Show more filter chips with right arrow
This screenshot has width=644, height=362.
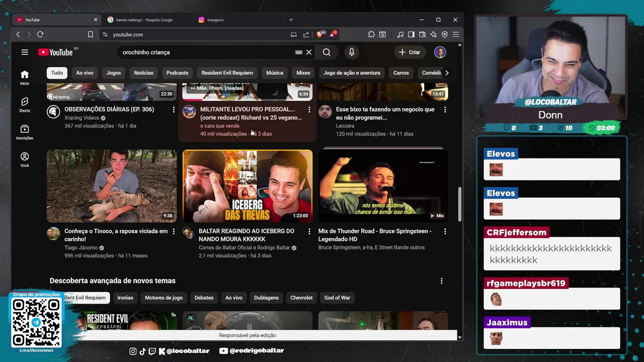(447, 73)
